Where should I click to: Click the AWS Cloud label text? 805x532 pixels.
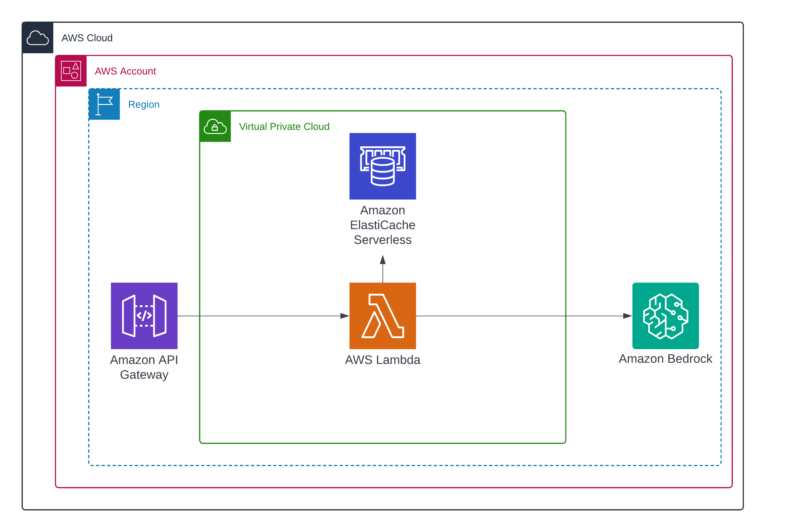(87, 38)
